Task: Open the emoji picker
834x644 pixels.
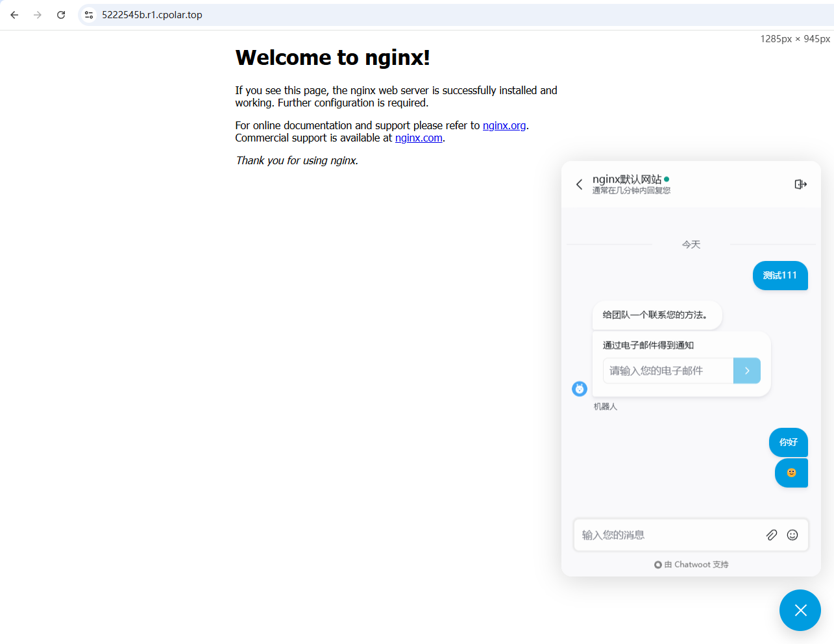Action: pos(792,535)
